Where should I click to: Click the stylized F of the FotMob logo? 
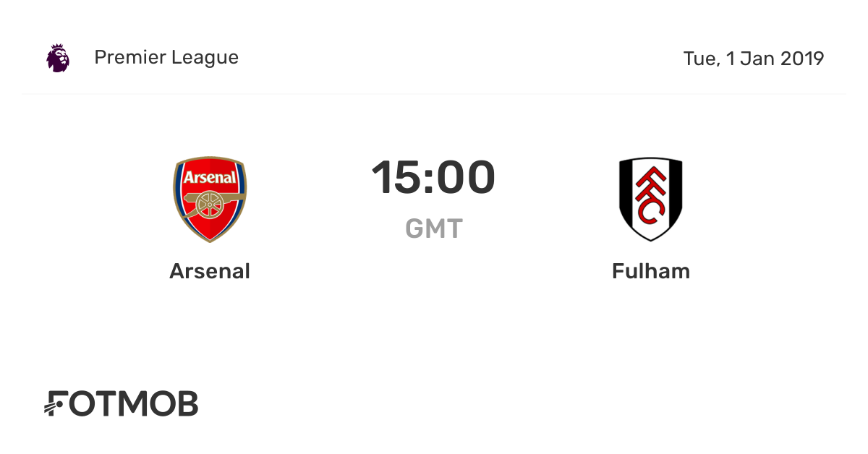(x=56, y=404)
